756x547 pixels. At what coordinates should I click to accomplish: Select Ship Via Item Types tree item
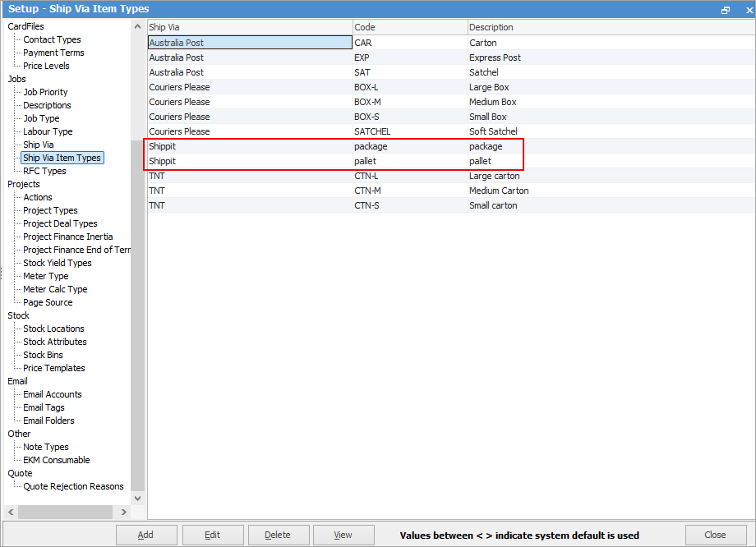pyautogui.click(x=62, y=158)
